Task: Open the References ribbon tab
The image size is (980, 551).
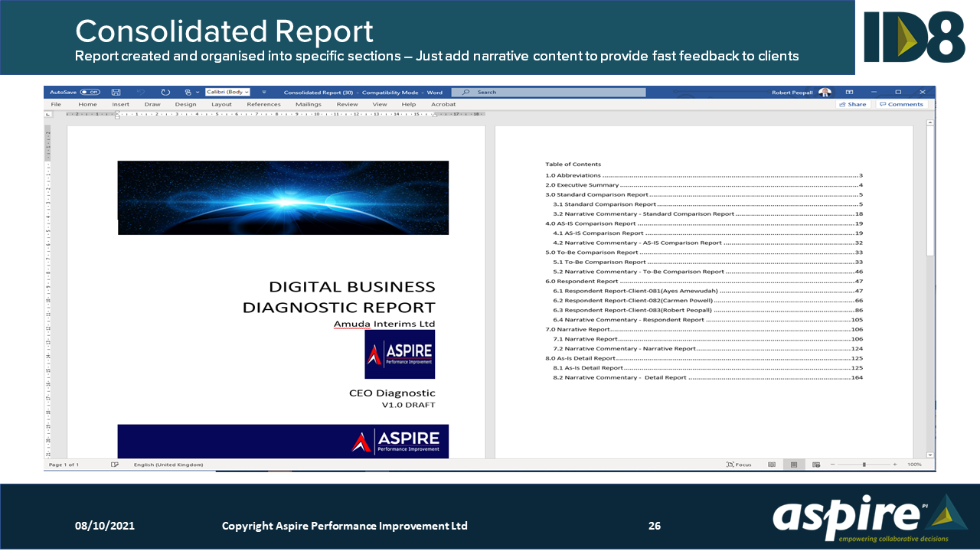Action: (x=263, y=104)
